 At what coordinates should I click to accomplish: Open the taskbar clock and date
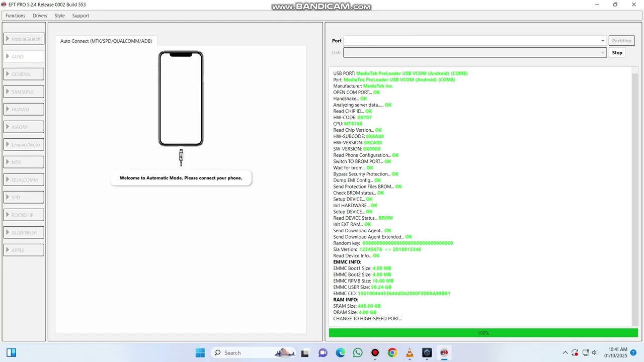pos(616,352)
